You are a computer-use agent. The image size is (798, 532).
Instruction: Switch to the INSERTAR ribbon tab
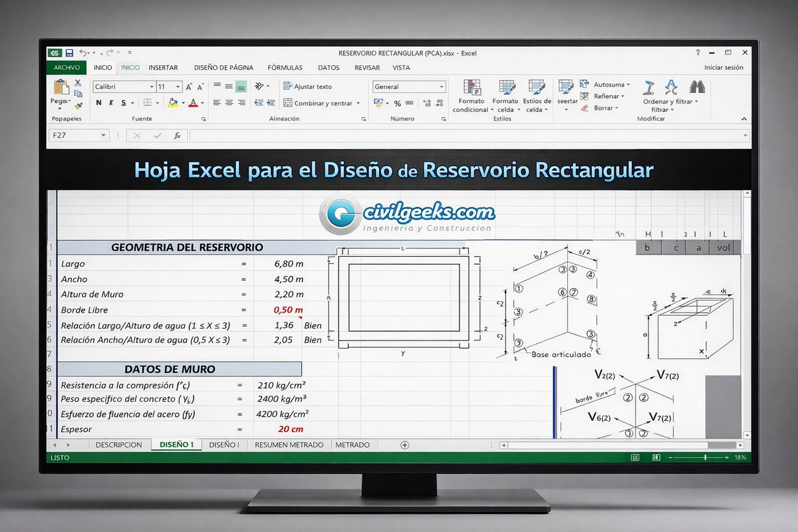pyautogui.click(x=163, y=68)
